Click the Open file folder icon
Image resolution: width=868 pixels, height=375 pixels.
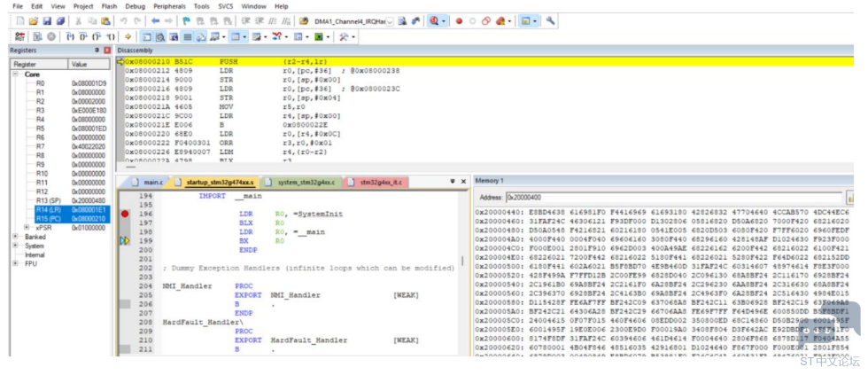(34, 21)
